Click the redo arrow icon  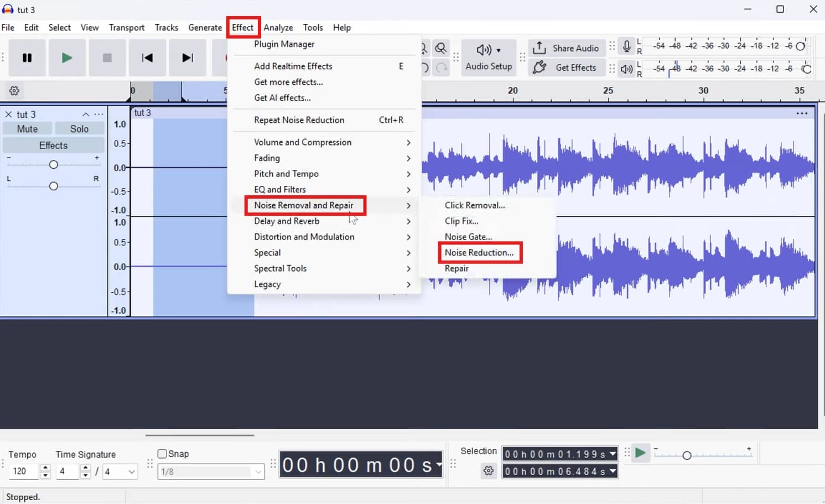(x=442, y=68)
